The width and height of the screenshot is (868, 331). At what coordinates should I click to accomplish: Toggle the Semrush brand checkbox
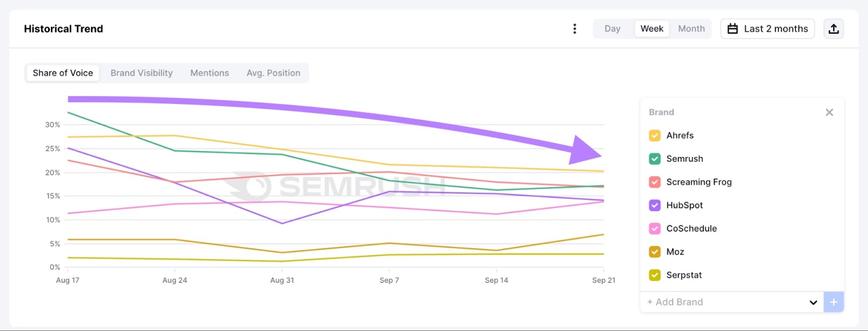pyautogui.click(x=655, y=159)
